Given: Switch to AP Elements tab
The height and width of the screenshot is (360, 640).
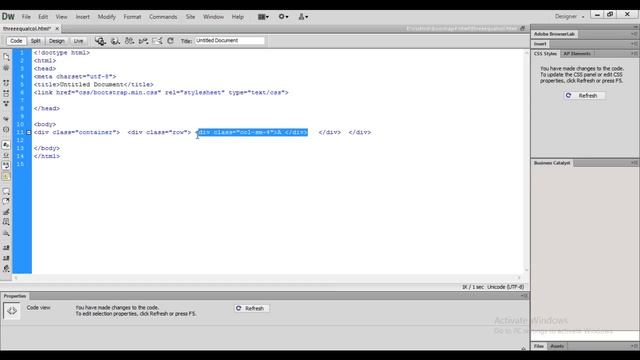Looking at the screenshot, I should [577, 53].
